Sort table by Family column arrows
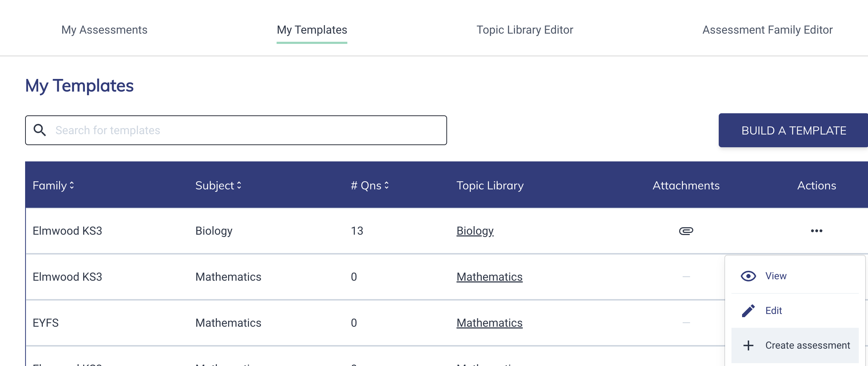Viewport: 868px width, 366px height. 72,185
